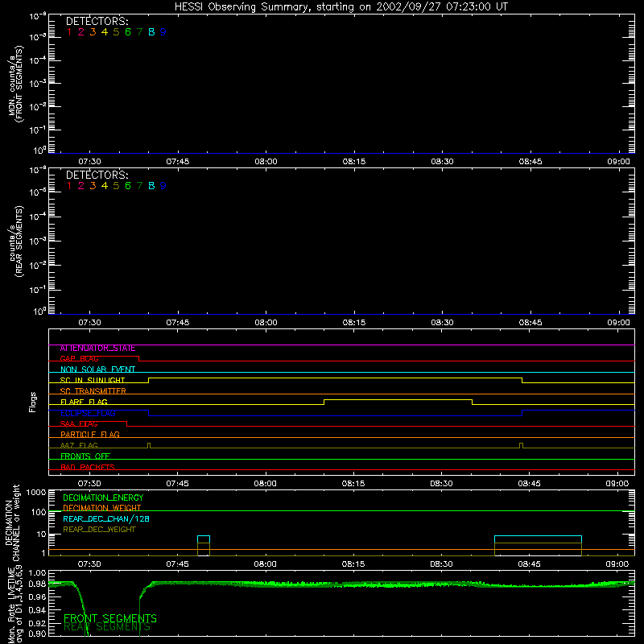
Task: Click the FRONTS_OFF flag label
Action: tap(85, 456)
